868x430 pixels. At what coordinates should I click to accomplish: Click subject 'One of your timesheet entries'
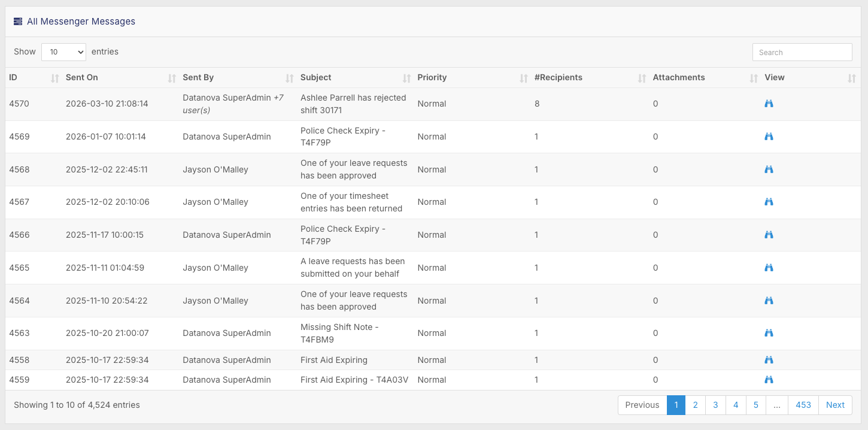351,202
